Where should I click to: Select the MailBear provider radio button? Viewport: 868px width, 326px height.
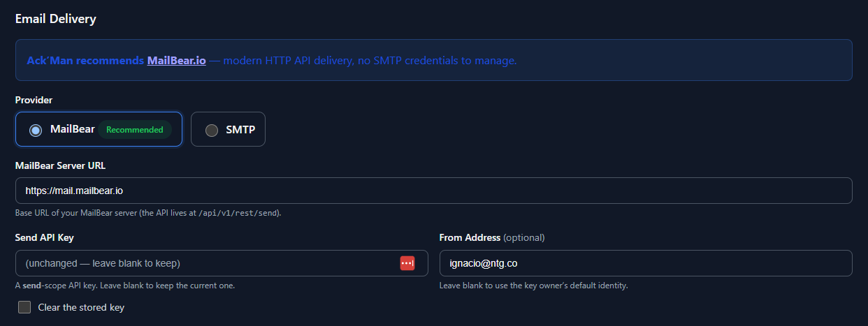click(x=36, y=130)
